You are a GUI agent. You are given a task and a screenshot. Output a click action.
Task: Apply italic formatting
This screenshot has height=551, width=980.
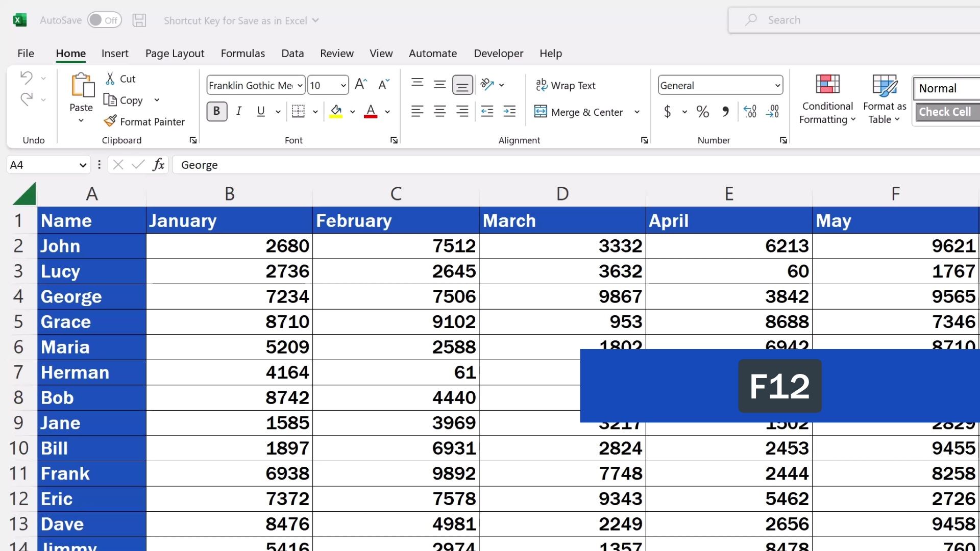pyautogui.click(x=238, y=111)
